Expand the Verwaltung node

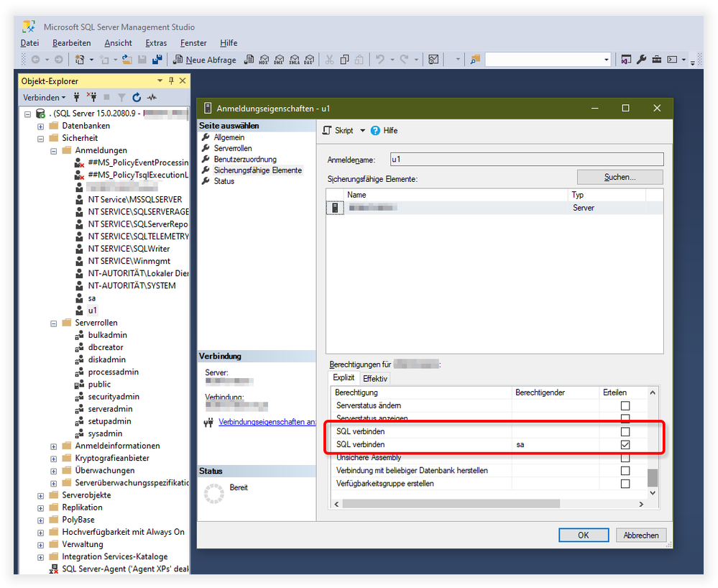[40, 545]
